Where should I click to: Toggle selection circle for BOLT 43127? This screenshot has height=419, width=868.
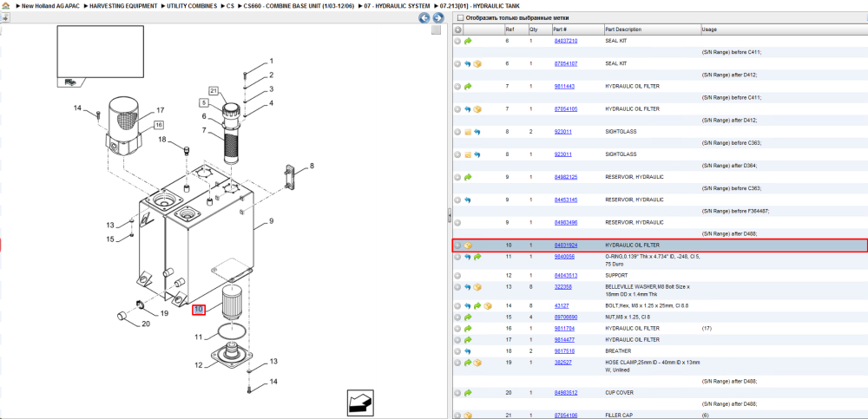point(457,305)
